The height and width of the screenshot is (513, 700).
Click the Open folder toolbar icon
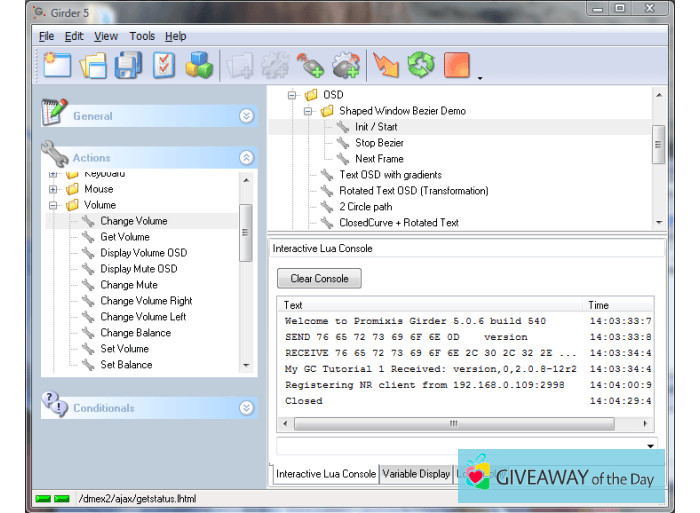[x=93, y=66]
